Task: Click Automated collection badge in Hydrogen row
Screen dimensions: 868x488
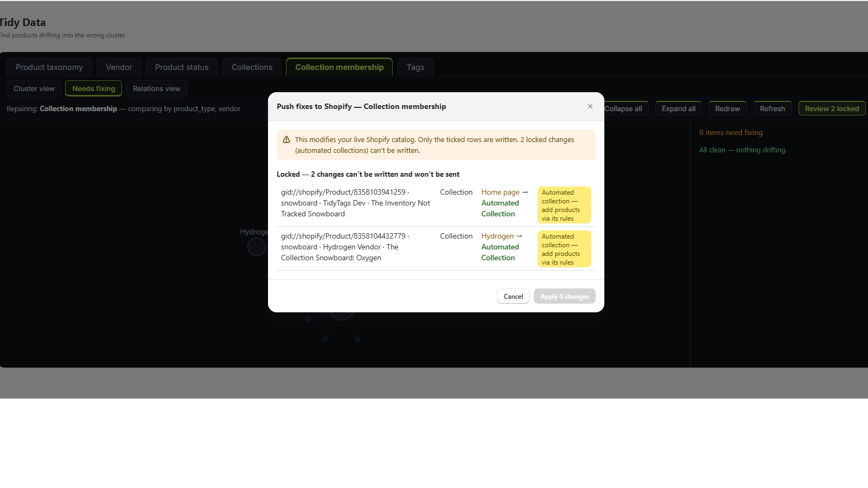Action: 564,249
